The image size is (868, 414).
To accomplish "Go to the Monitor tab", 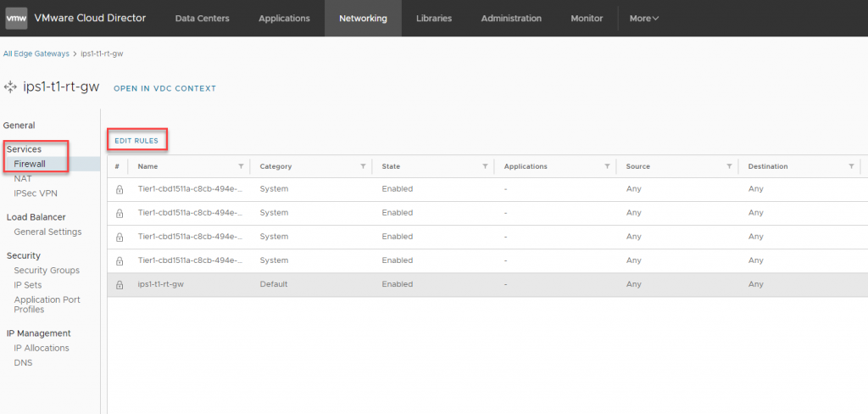I will [587, 18].
